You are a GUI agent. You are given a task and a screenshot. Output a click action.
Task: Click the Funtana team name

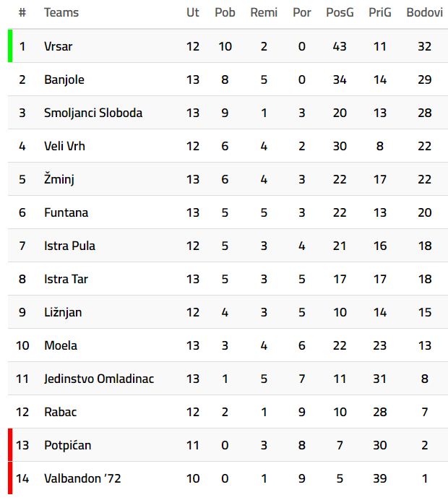[66, 212]
